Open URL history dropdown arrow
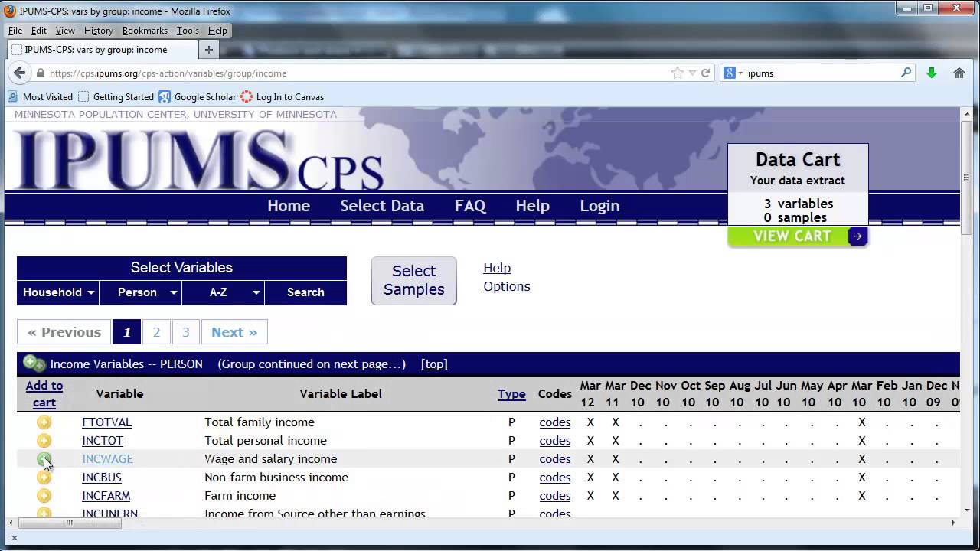Screen dimensions: 980x551 coord(692,73)
